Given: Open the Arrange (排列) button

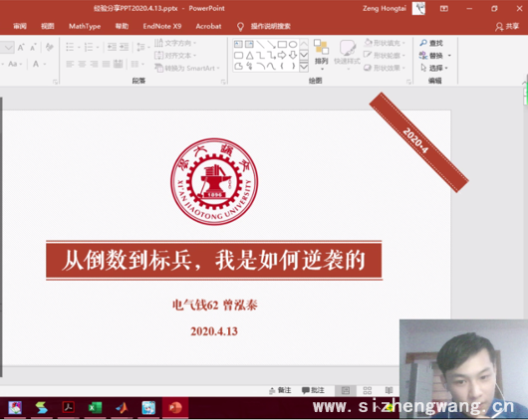Looking at the screenshot, I should click(321, 53).
